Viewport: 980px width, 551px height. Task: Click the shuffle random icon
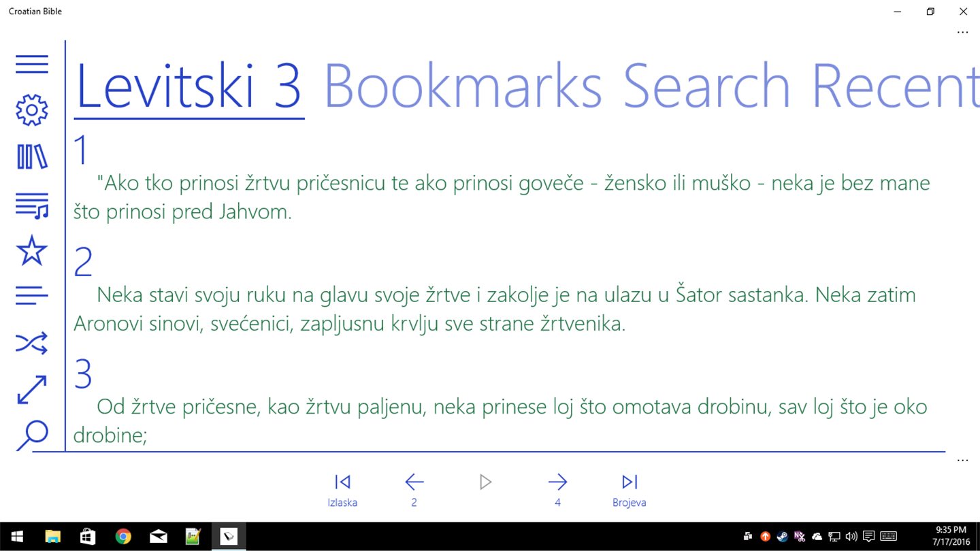click(32, 344)
